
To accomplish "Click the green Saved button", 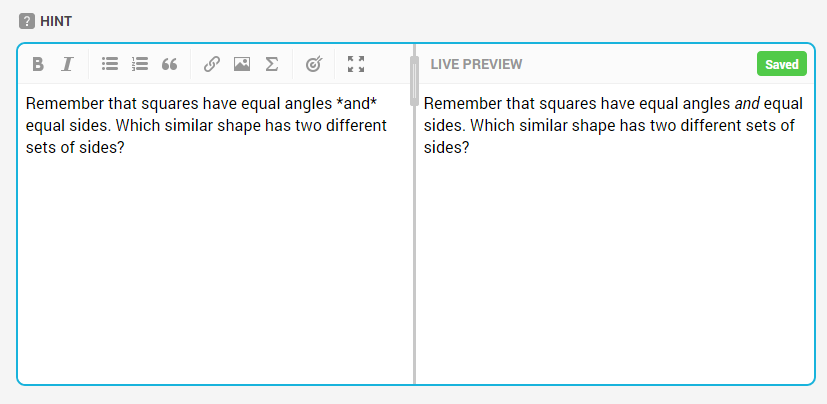I will pos(782,64).
